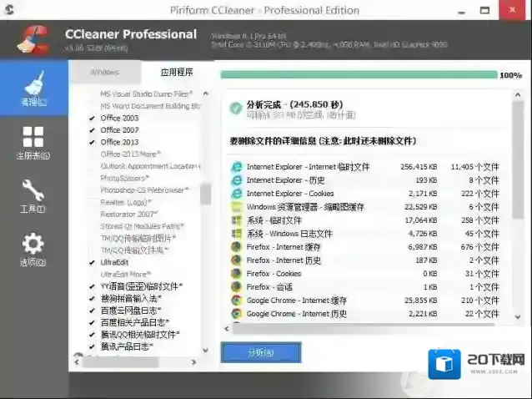Select MS Visual Studio Dump Files* entry
Image resolution: width=532 pixels, height=399 pixels.
pos(147,93)
